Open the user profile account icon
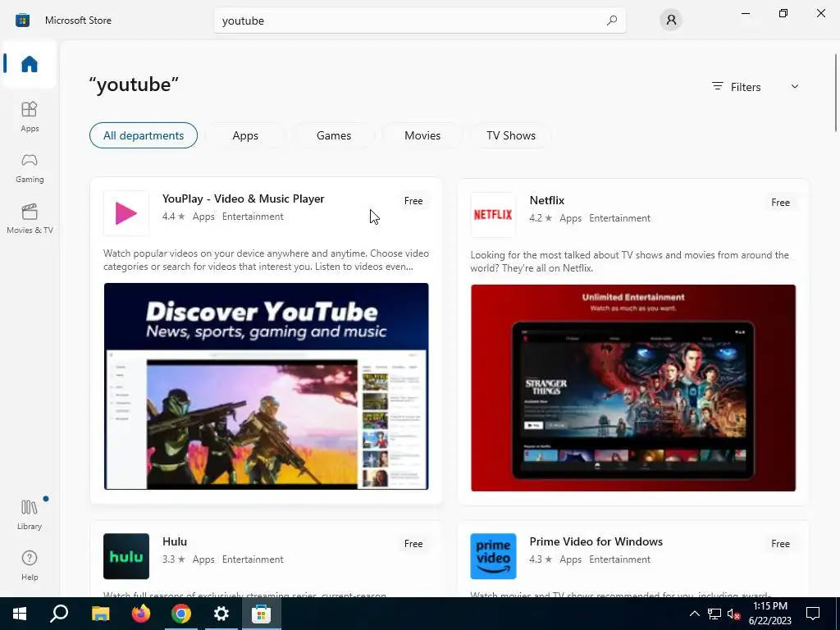840x630 pixels. (x=671, y=21)
